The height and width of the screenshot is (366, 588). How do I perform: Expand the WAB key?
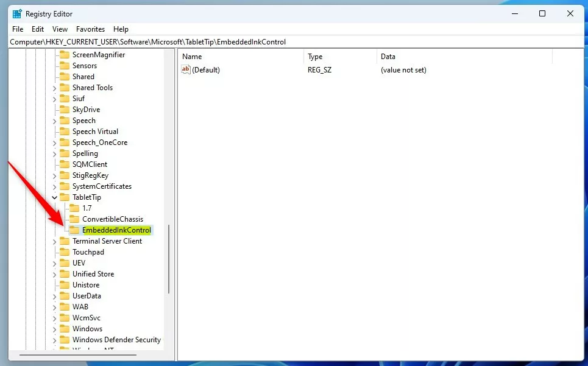(54, 307)
